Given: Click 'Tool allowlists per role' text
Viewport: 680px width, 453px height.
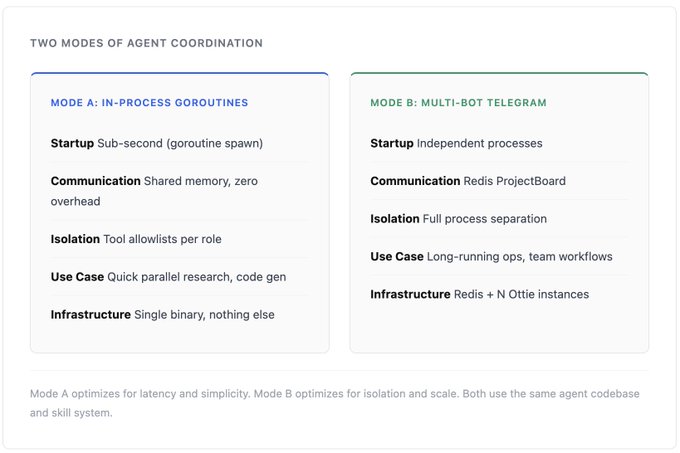Looking at the screenshot, I should point(163,239).
